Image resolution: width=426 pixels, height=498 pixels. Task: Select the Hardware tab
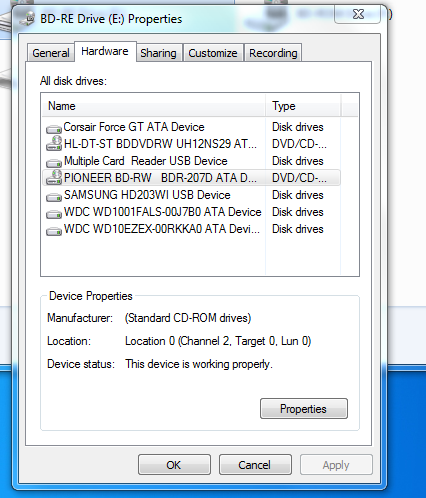pos(105,51)
